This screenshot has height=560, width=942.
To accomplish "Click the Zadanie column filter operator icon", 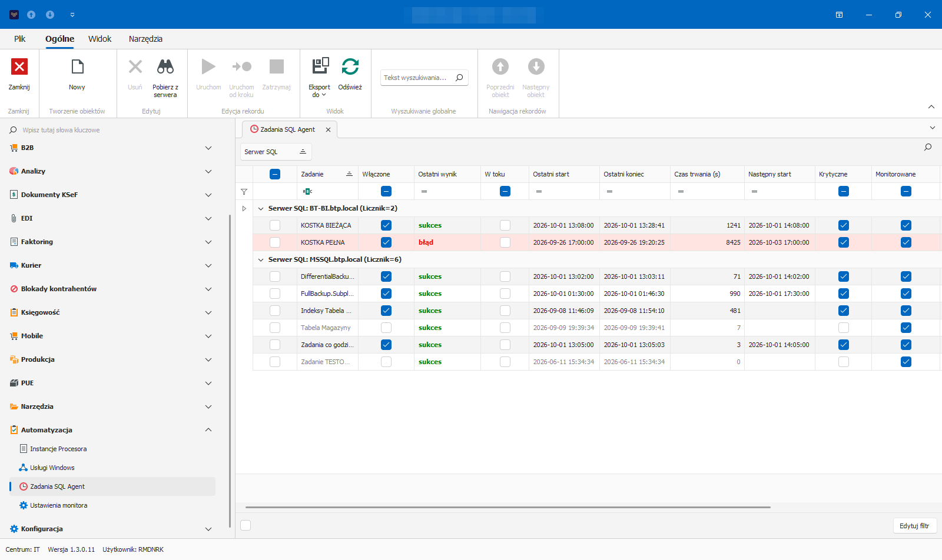I will (307, 191).
